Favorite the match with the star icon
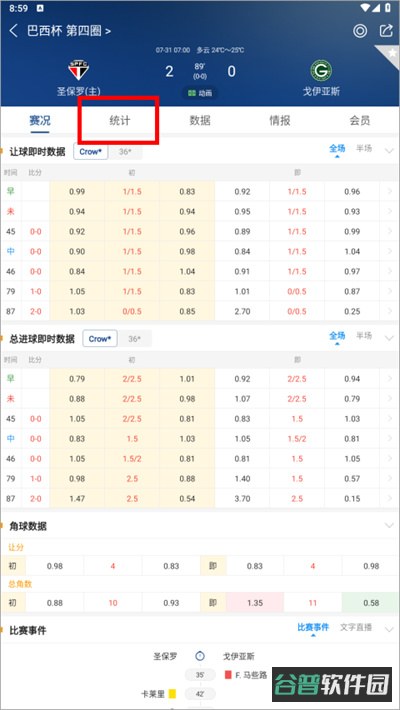This screenshot has width=400, height=710. [392, 53]
